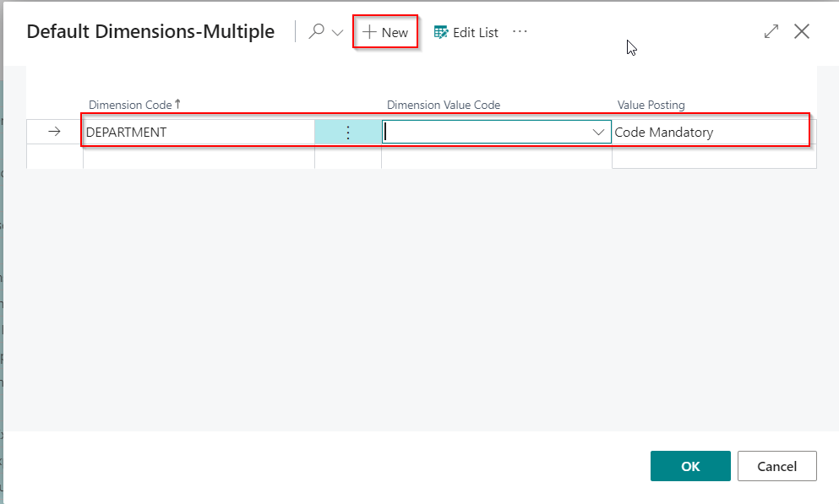Close the Default Dimensions-Multiple dialog
Viewport: 839px width, 504px height.
pyautogui.click(x=802, y=32)
